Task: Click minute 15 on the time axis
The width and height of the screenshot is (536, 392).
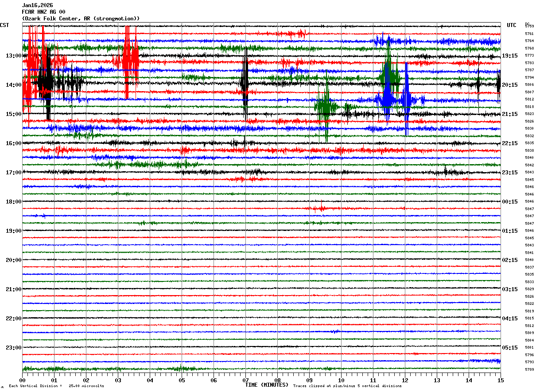Action: (x=500, y=380)
